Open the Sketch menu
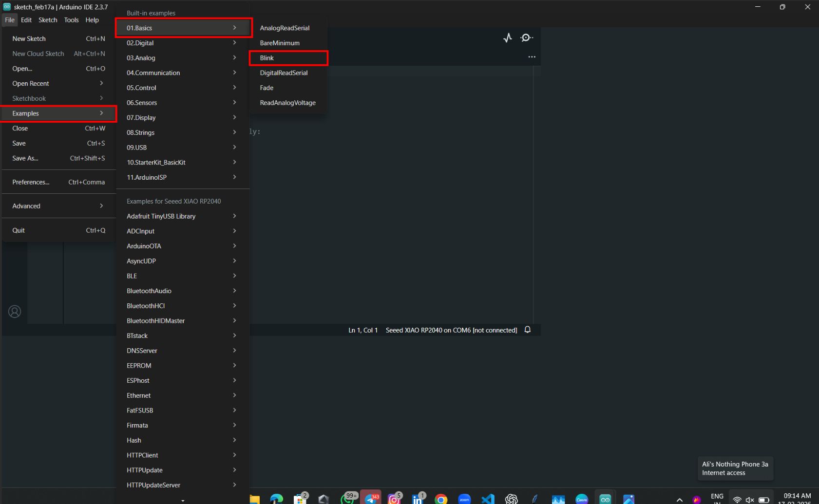819x504 pixels. click(x=48, y=20)
